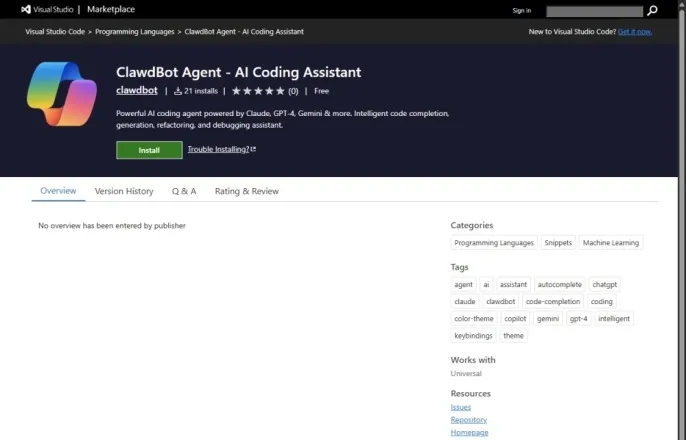
Task: Open the clawdbot publisher link
Action: point(137,90)
